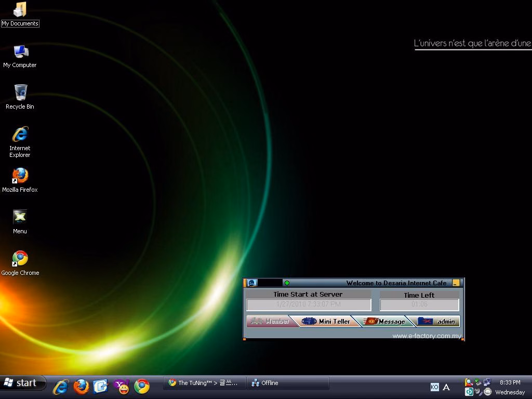Open the My Documents desktop icon
The width and height of the screenshot is (532, 399).
pyautogui.click(x=20, y=14)
